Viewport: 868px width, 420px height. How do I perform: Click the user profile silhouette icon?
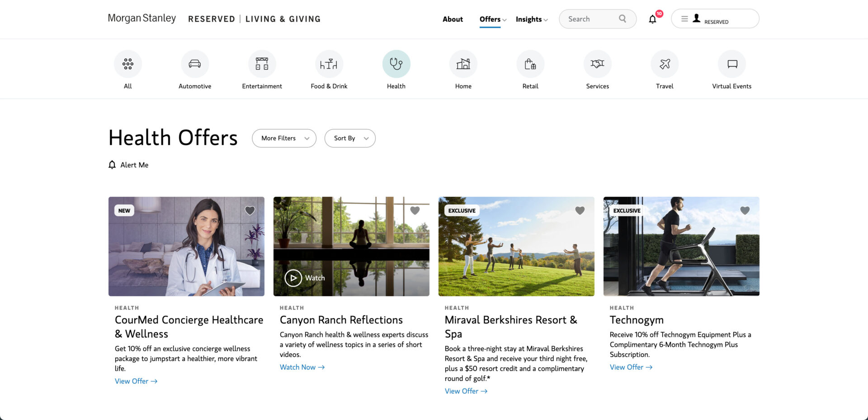(697, 19)
